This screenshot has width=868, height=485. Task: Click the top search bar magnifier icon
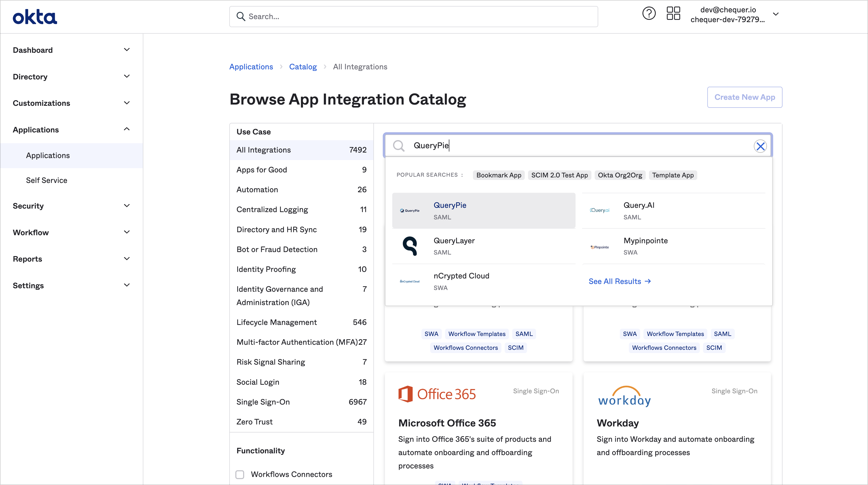[241, 17]
